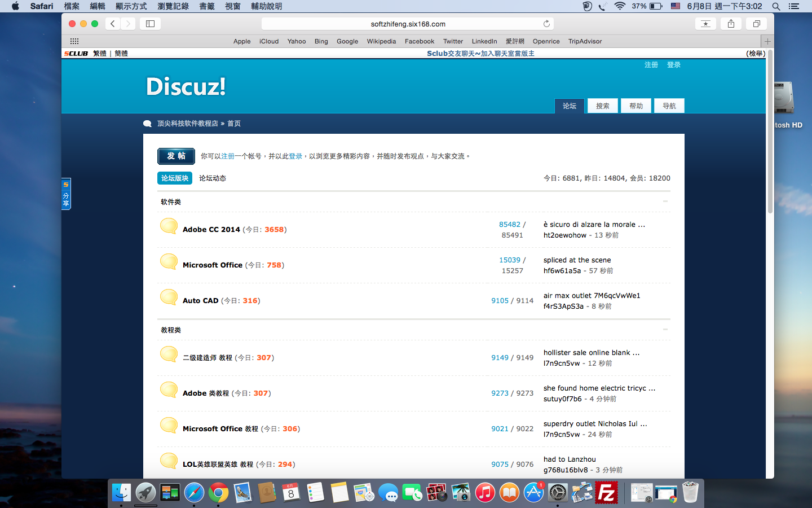Open the Trash in the Dock
Image resolution: width=812 pixels, height=508 pixels.
click(x=690, y=493)
